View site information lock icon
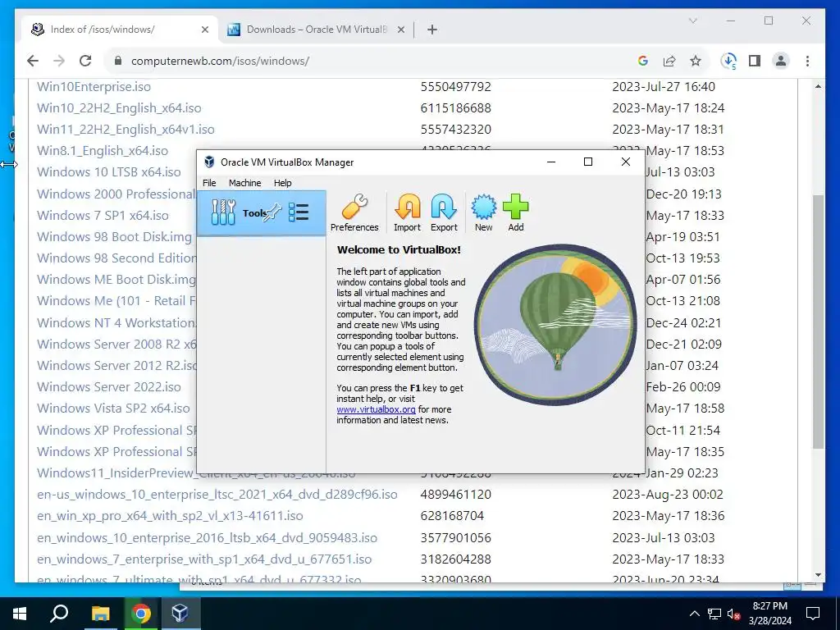This screenshot has height=630, width=840. click(118, 61)
